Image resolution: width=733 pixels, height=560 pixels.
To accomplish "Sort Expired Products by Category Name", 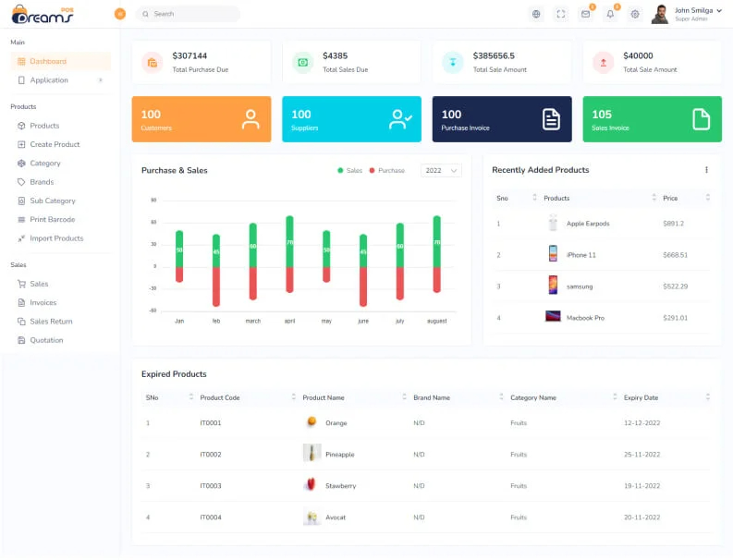I will [615, 396].
